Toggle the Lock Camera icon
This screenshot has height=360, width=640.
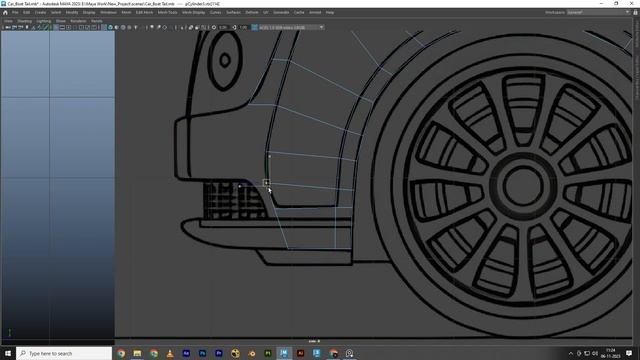point(14,27)
